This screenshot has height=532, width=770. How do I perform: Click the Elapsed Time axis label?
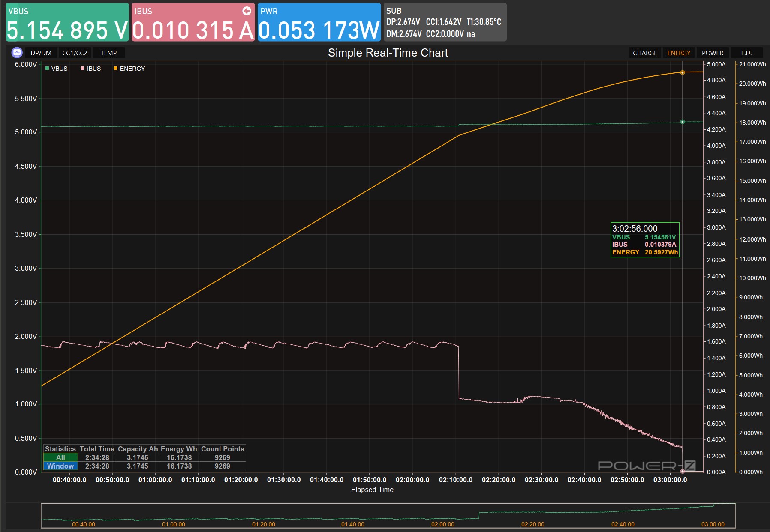[372, 490]
